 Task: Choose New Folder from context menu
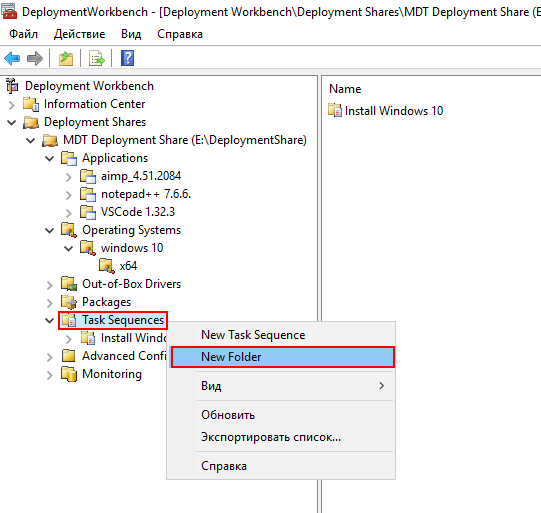pyautogui.click(x=282, y=357)
